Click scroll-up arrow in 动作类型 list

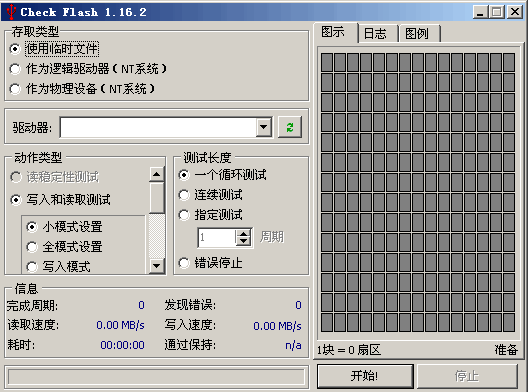[157, 174]
